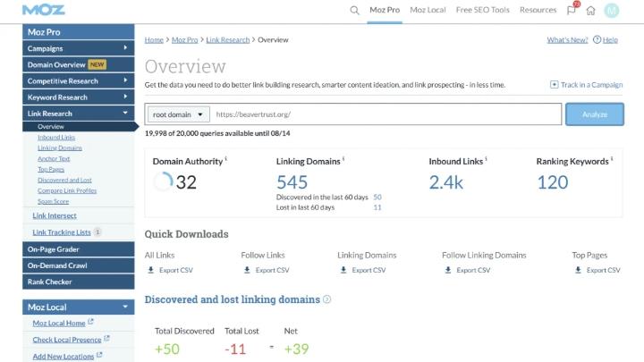Click the Moz Pro sidebar header
The height and width of the screenshot is (362, 644).
coord(79,32)
